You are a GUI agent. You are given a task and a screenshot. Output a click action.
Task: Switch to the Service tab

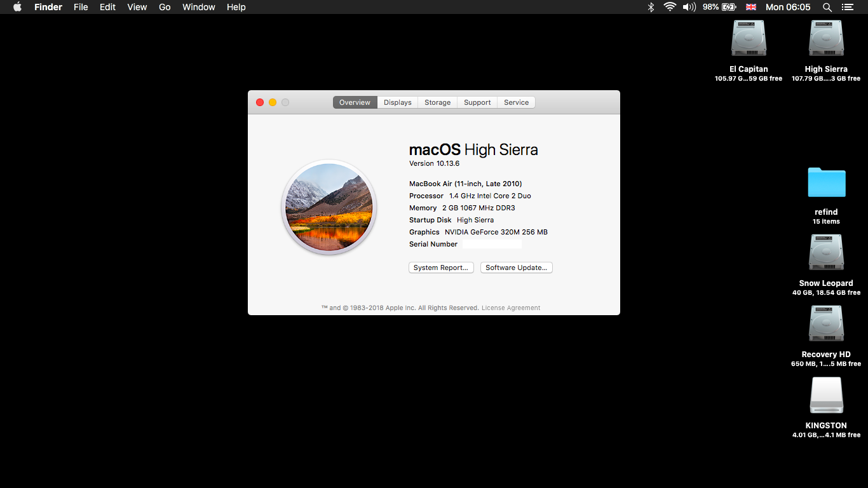click(517, 102)
